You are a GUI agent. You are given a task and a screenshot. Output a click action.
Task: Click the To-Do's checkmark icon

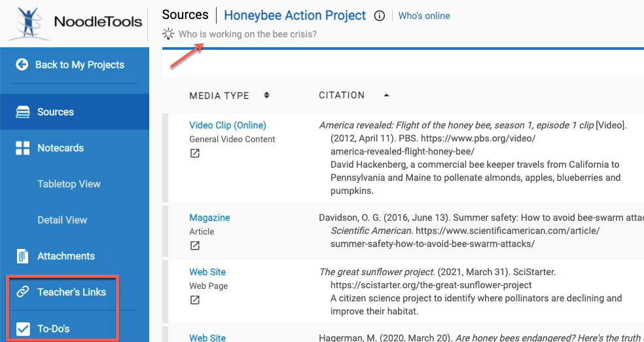[22, 329]
